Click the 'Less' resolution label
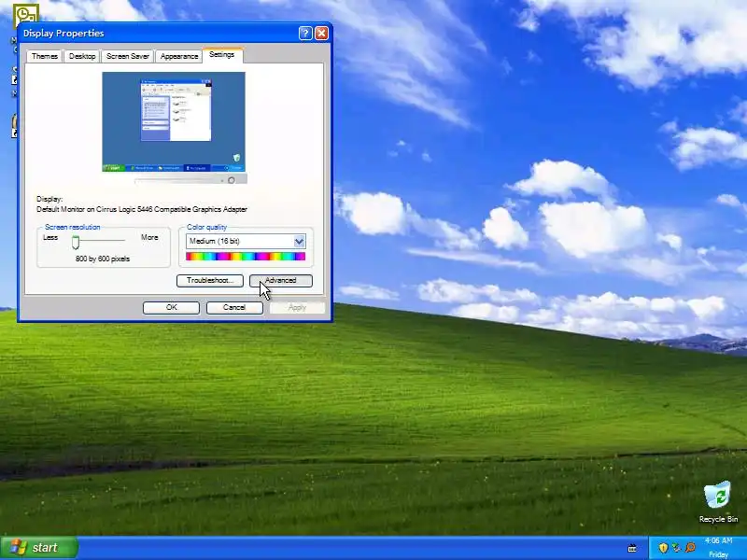 point(50,237)
